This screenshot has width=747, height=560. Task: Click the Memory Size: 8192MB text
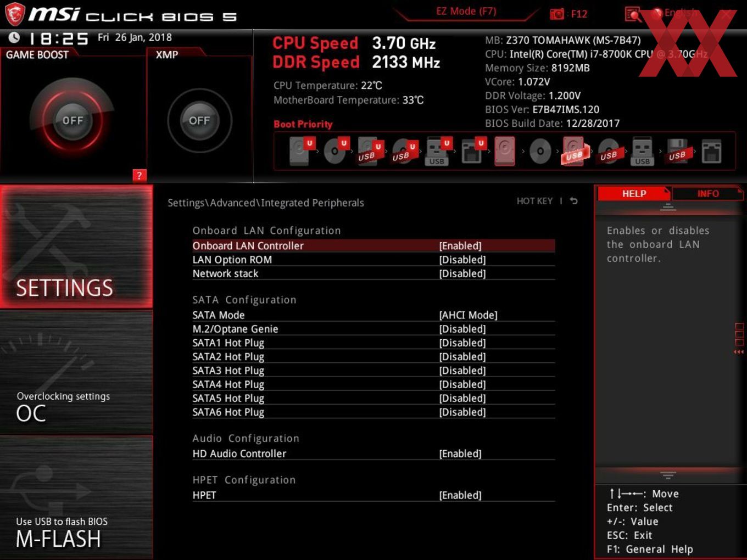[537, 68]
